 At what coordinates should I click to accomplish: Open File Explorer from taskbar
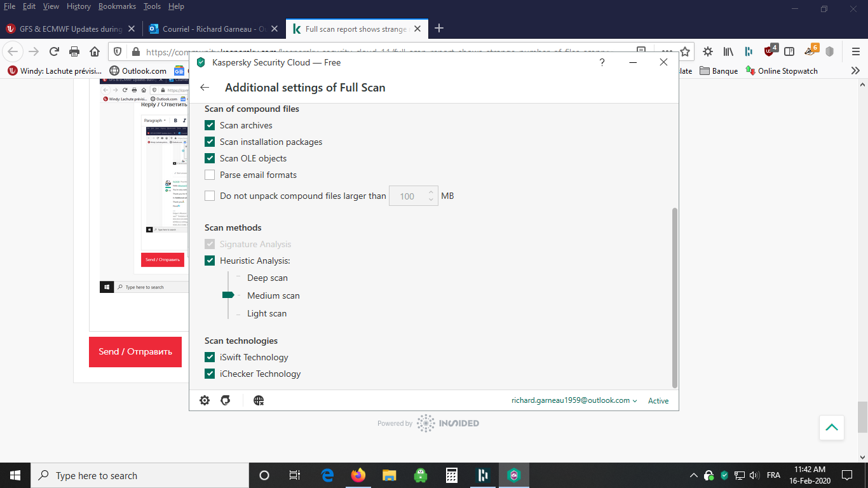click(390, 475)
